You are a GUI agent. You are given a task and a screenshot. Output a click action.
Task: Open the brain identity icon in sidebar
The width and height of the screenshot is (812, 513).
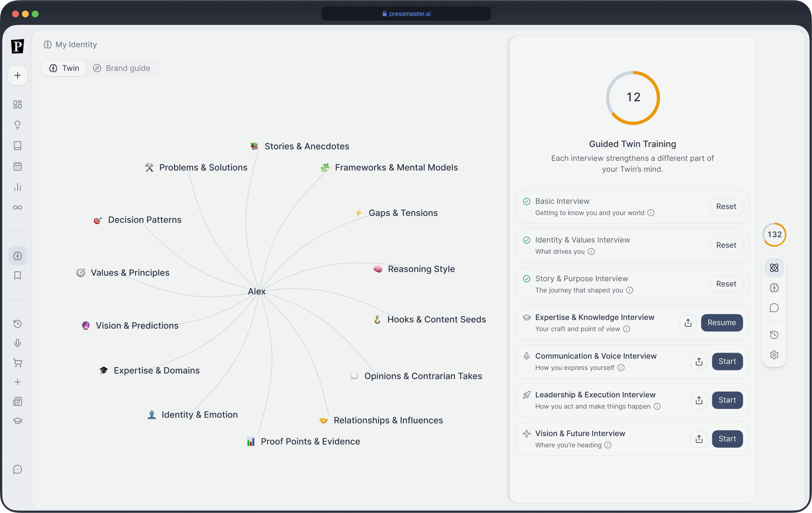[x=18, y=256]
